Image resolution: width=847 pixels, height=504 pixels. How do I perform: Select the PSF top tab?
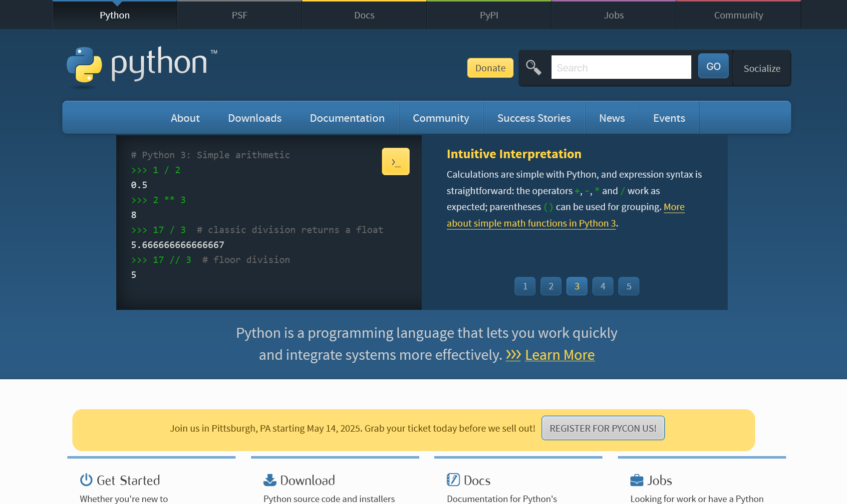240,15
